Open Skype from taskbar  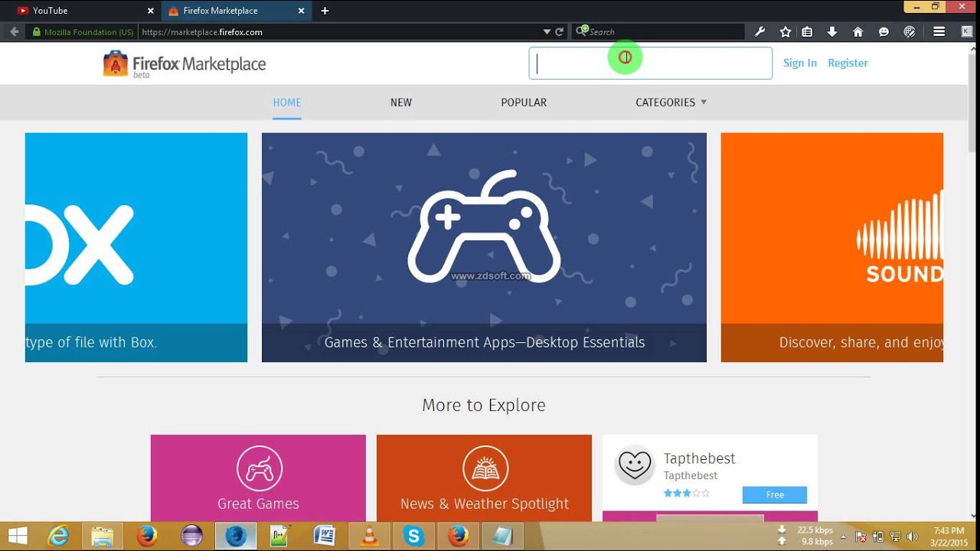point(413,536)
